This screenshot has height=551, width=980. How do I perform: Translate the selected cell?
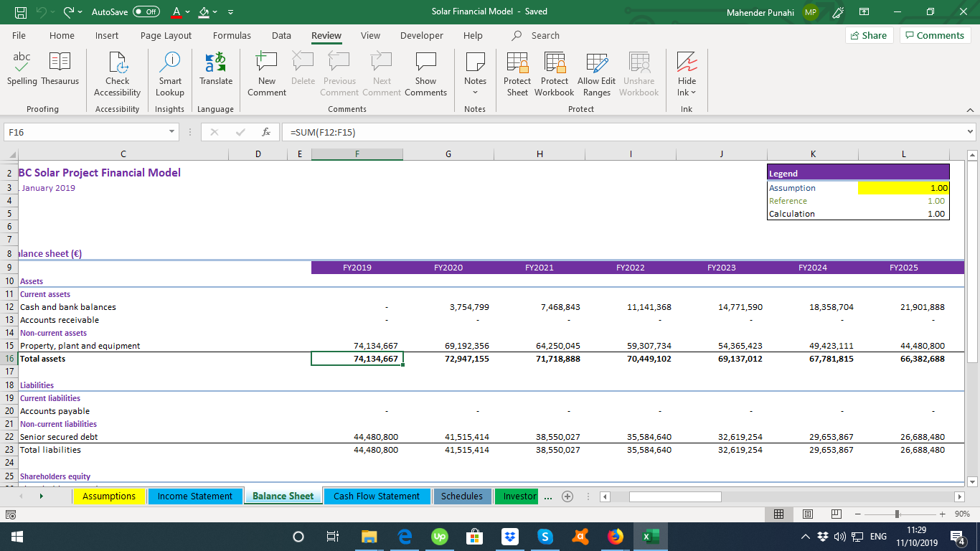coord(215,70)
